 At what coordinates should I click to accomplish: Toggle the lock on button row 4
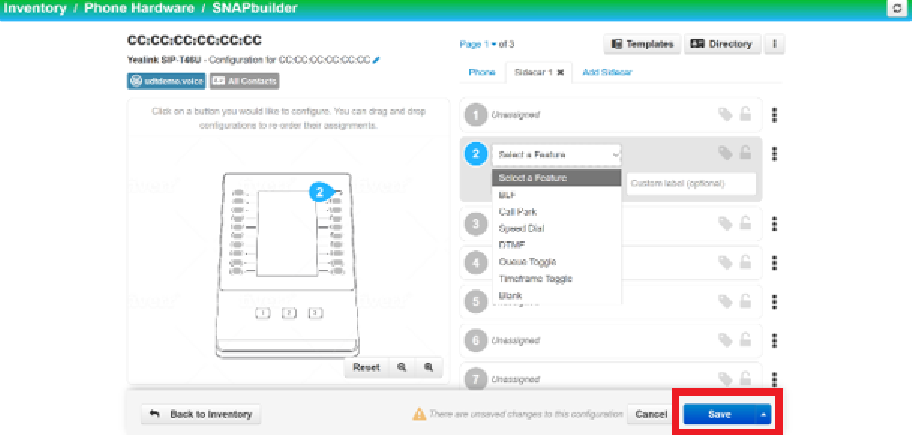745,262
